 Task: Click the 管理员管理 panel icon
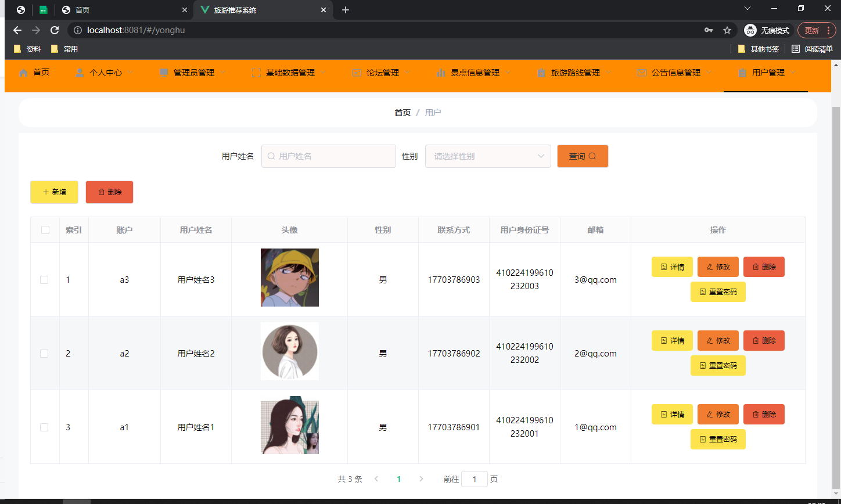(x=164, y=72)
